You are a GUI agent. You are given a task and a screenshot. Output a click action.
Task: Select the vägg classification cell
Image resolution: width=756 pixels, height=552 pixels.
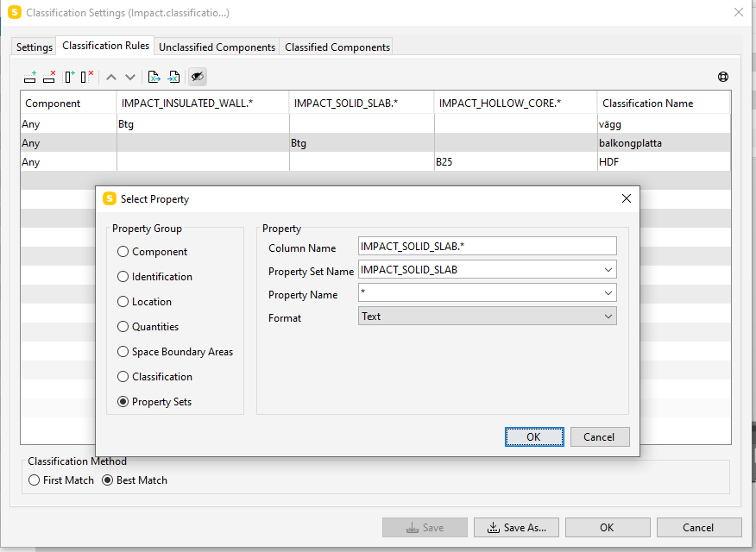(664, 124)
